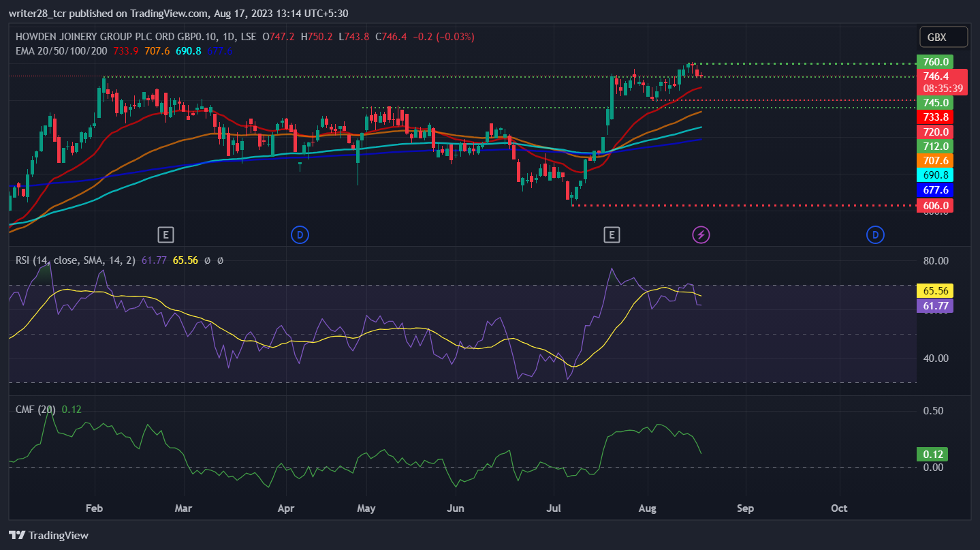Click the blue 677.6 price axis label
The height and width of the screenshot is (550, 980).
click(x=935, y=189)
